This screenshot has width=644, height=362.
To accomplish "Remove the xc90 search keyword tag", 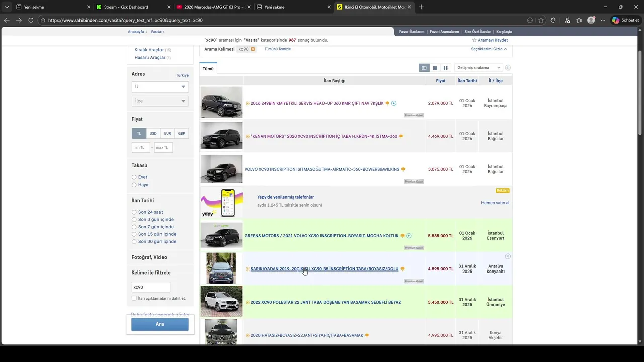I will (x=253, y=49).
